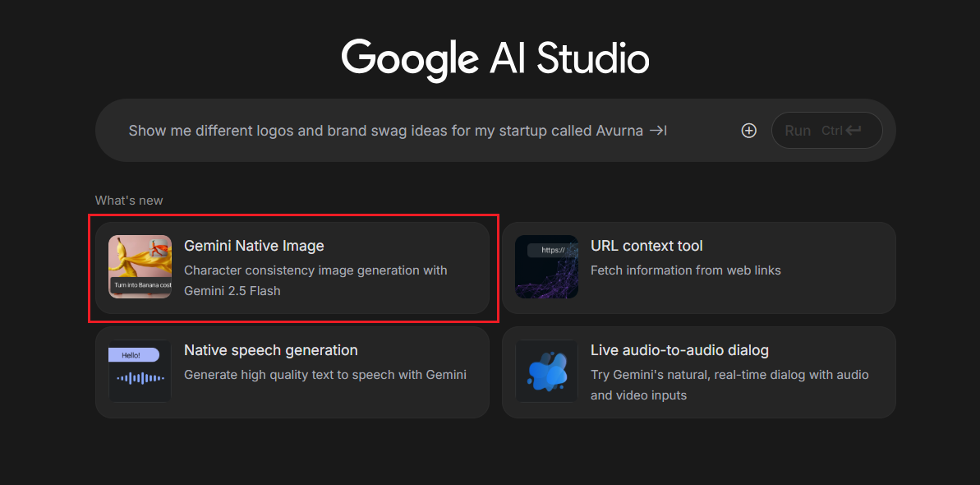This screenshot has width=980, height=485.
Task: Click the tab-arrow icon after Avurna
Action: (x=658, y=130)
